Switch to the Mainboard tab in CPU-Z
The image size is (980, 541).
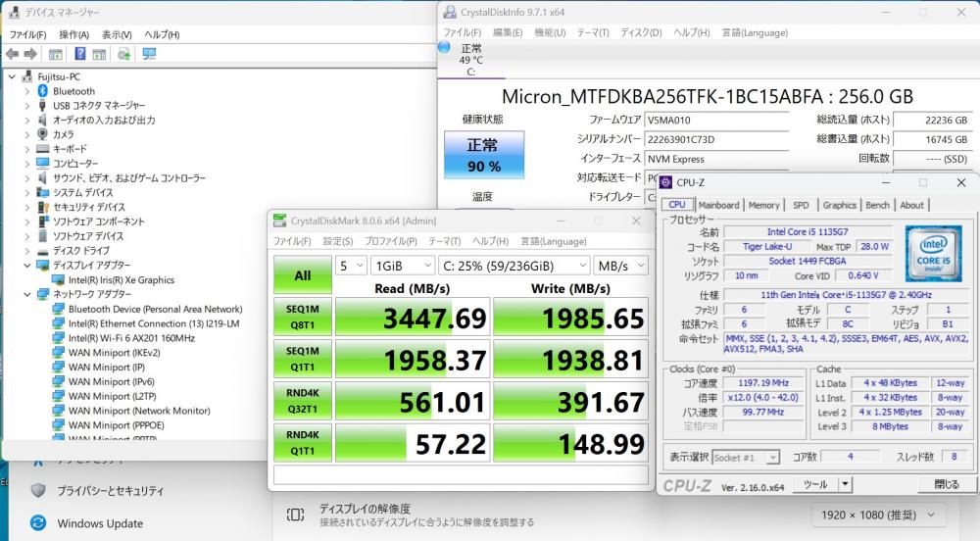coord(718,205)
